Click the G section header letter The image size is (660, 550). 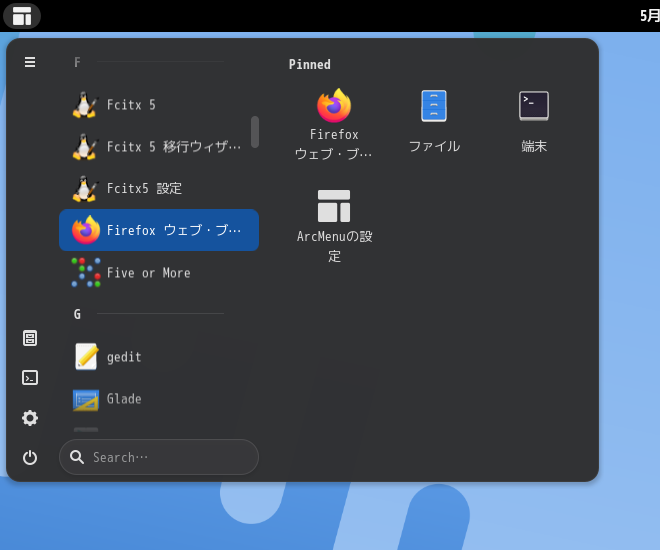pyautogui.click(x=77, y=314)
